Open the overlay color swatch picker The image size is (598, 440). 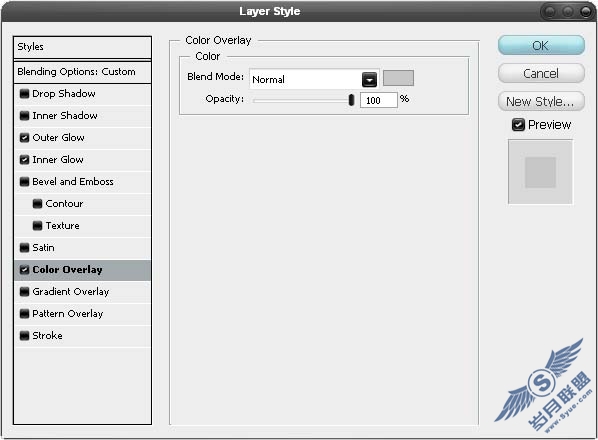click(398, 78)
